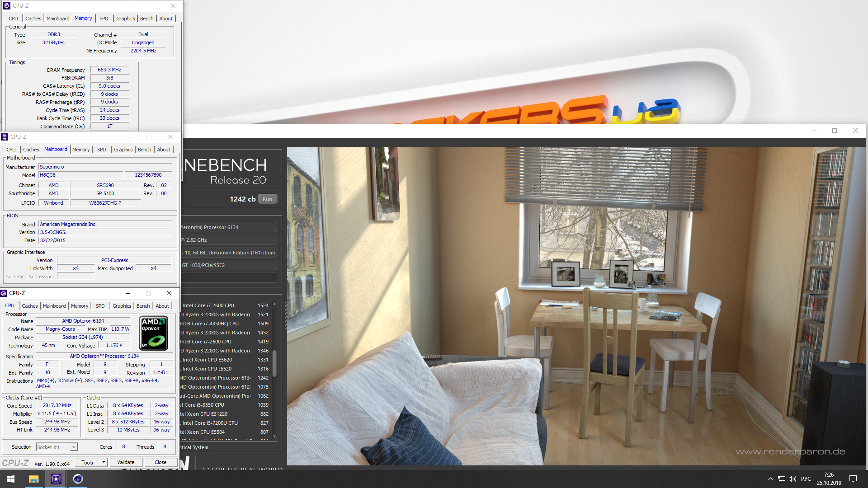Select the CPU tab in the Mainboard window
868x488 pixels.
tap(11, 150)
